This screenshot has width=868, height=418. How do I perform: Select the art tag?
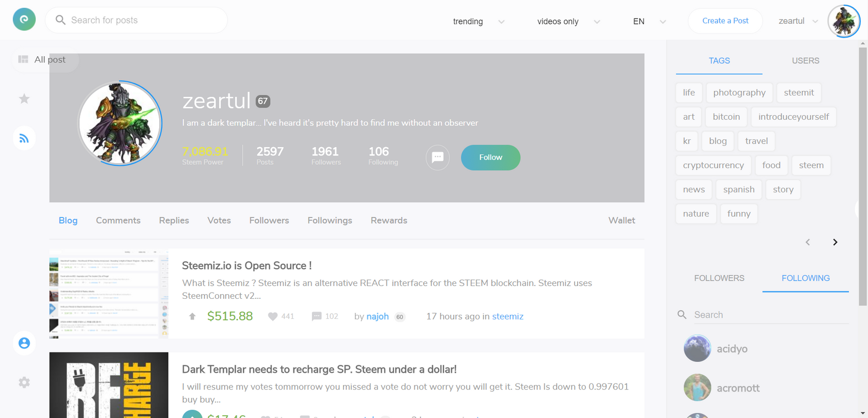(689, 117)
